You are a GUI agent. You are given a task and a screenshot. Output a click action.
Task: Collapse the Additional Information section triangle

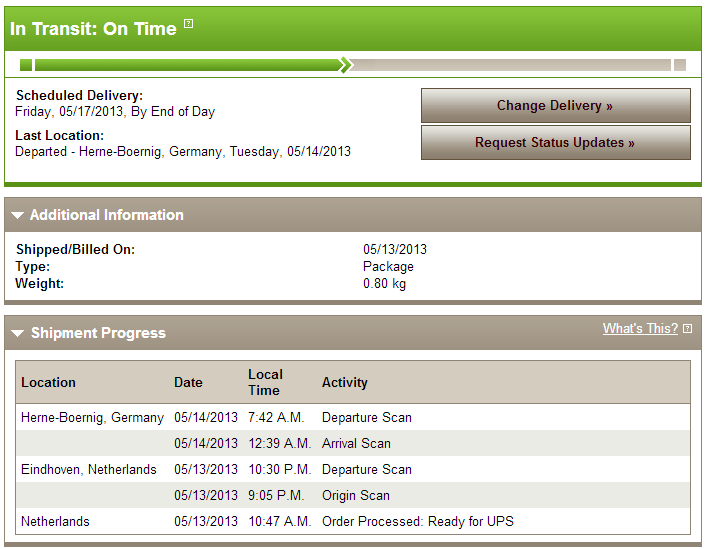point(18,215)
